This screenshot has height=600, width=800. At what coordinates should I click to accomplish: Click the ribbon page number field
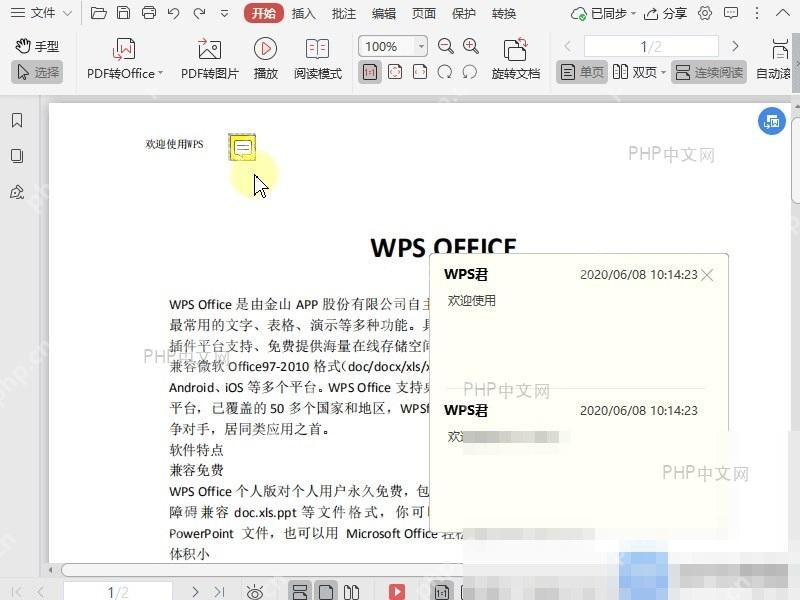click(x=651, y=46)
